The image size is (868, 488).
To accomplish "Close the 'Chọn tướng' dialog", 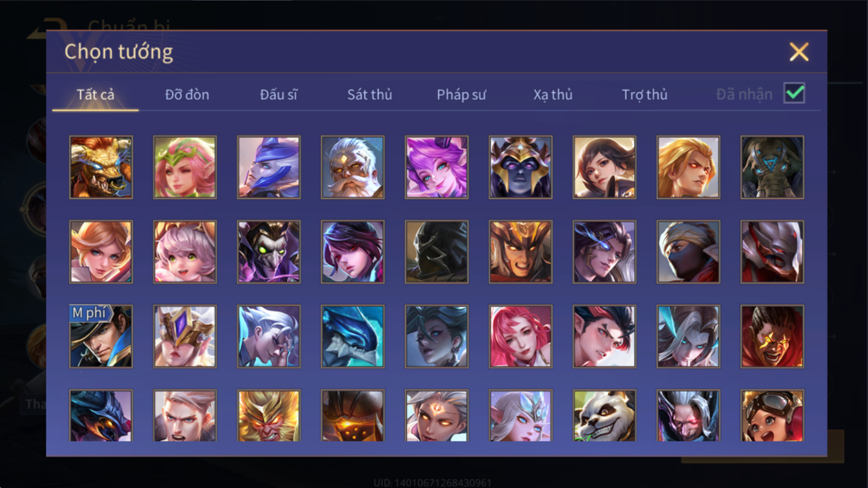I will click(799, 52).
